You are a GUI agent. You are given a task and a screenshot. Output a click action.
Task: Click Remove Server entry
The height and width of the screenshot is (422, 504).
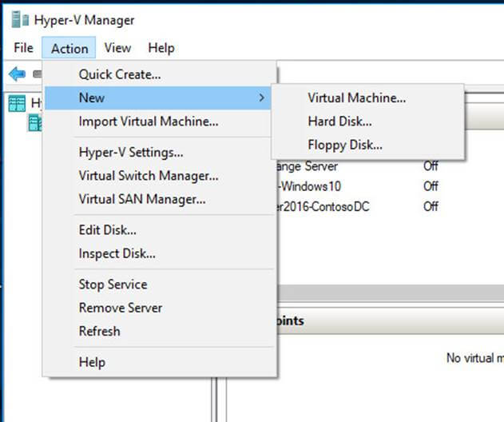[160, 308]
